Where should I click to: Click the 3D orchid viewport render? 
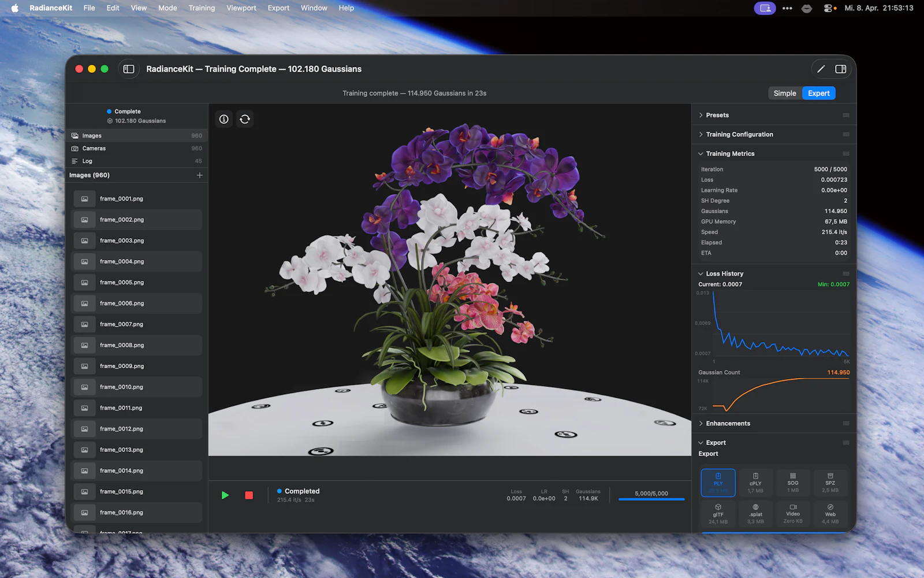[x=449, y=280]
